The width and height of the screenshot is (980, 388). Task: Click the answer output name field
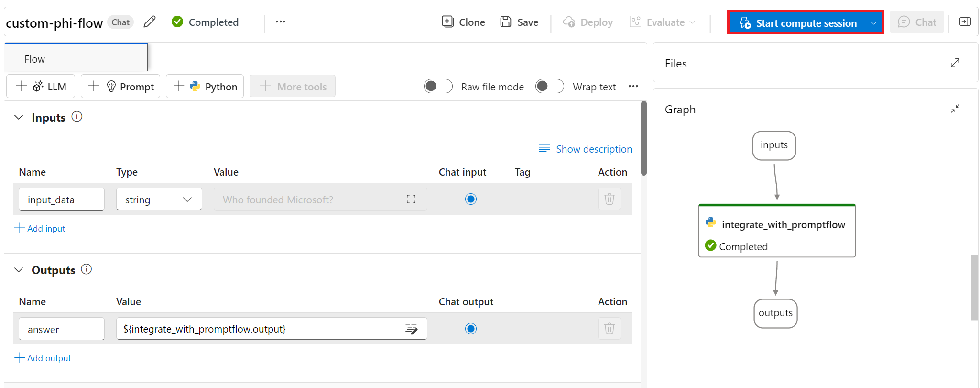[x=62, y=329]
